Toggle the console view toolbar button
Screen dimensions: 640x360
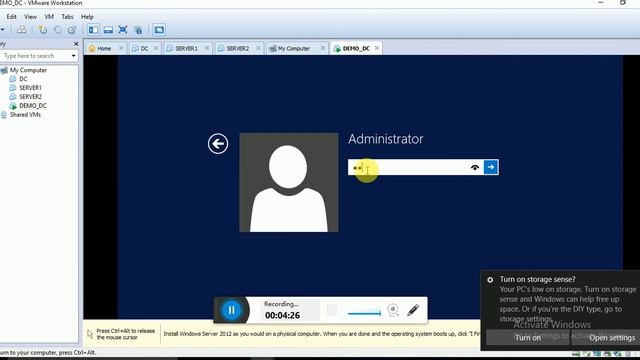tap(159, 30)
